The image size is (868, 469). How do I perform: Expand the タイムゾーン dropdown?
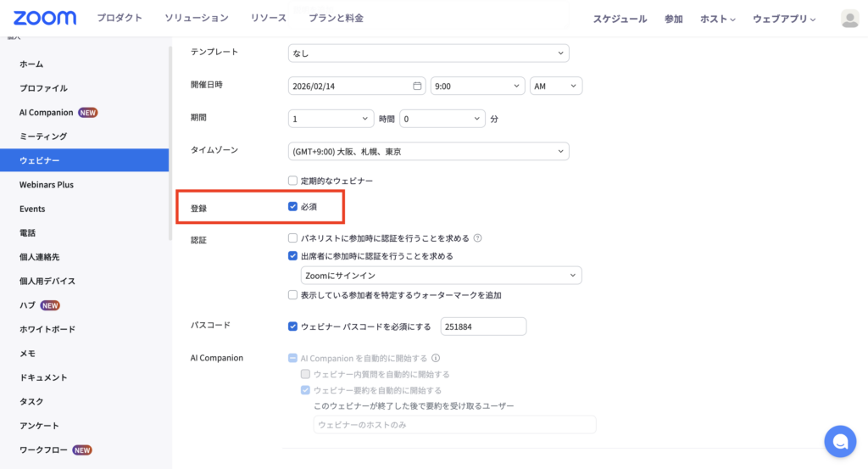click(x=428, y=152)
